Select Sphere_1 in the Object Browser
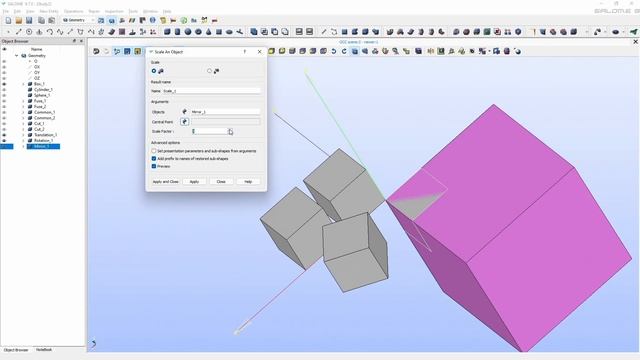Viewport: 640px width, 360px height. tap(41, 95)
